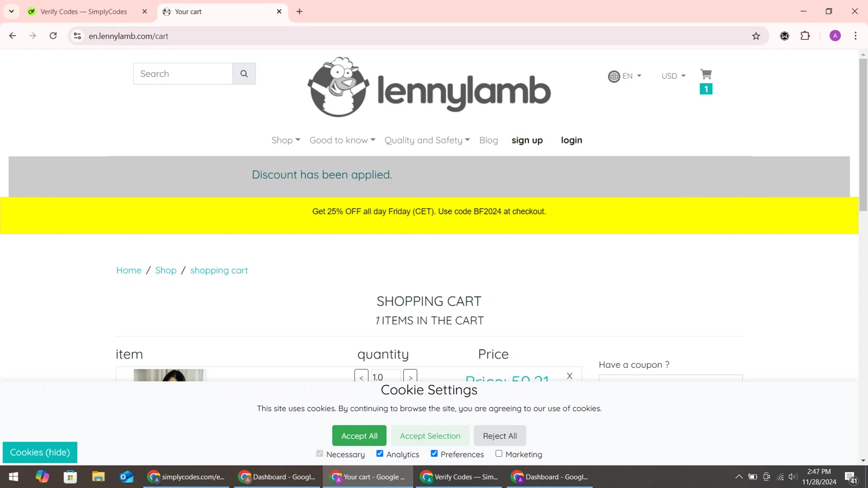Switch to Verify Codes — SimplyCodes tab
Screen dimensions: 868x488
(83, 12)
